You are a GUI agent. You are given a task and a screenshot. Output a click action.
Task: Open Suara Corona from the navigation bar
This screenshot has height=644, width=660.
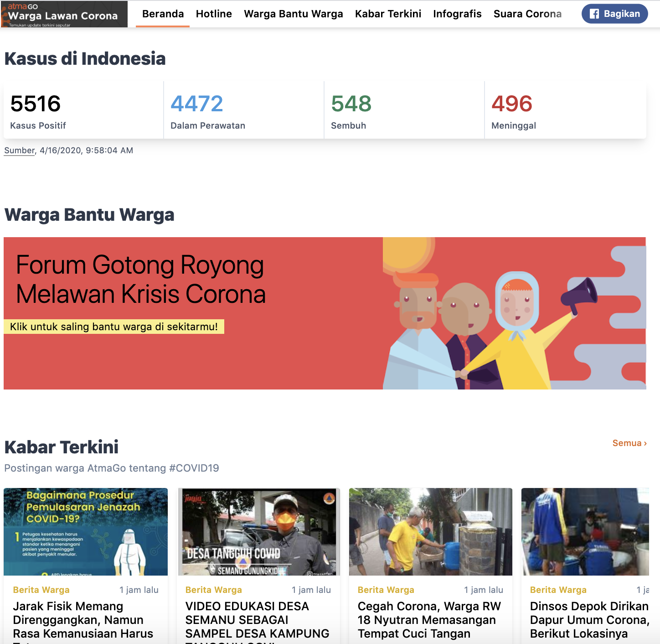527,14
